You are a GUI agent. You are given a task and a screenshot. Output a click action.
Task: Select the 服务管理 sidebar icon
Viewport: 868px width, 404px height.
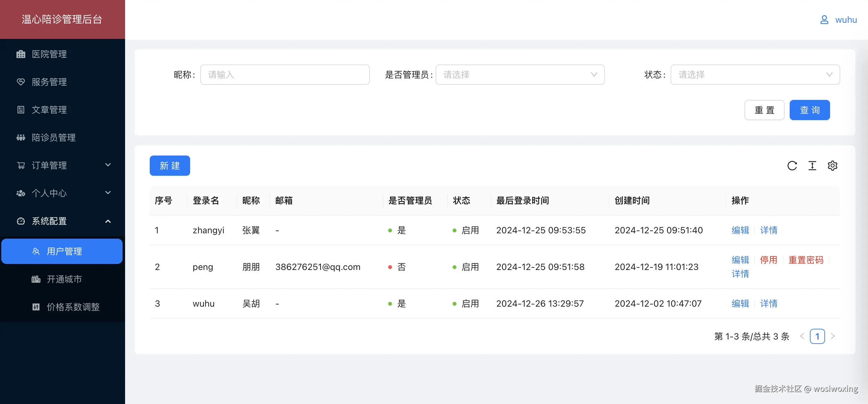pos(21,82)
